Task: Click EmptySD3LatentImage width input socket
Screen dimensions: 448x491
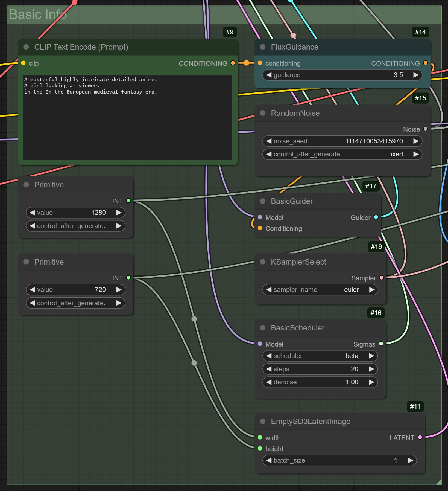Action: [x=260, y=438]
